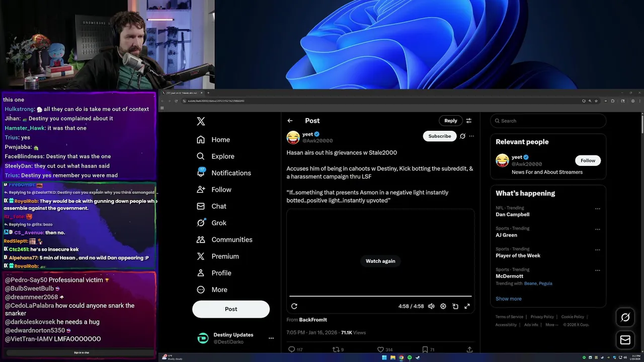Image resolution: width=644 pixels, height=362 pixels.
Task: Click Sign in to chat button
Action: click(81, 353)
